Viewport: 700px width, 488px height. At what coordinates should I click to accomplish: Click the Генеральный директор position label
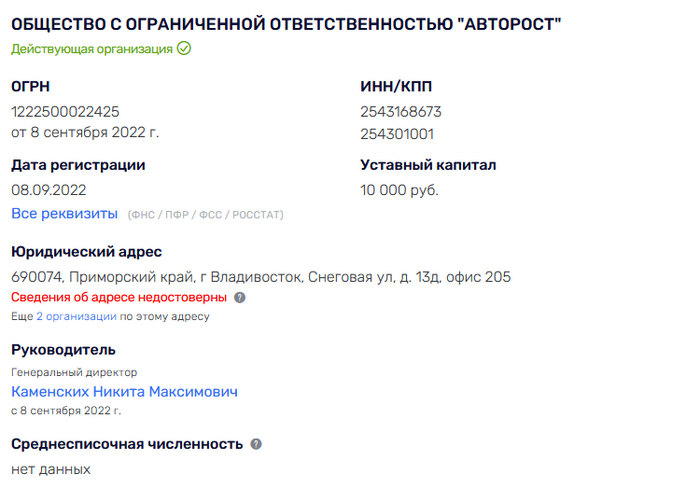point(74,372)
